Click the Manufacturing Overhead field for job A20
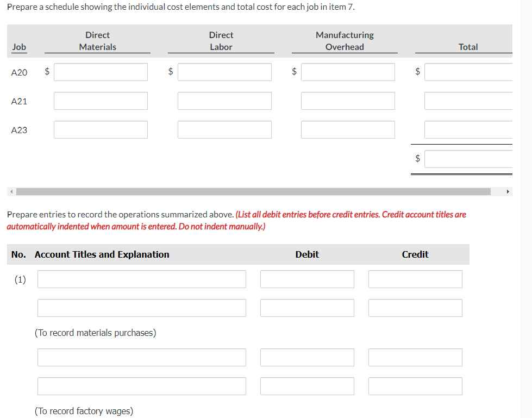The height and width of the screenshot is (418, 532). click(x=348, y=71)
